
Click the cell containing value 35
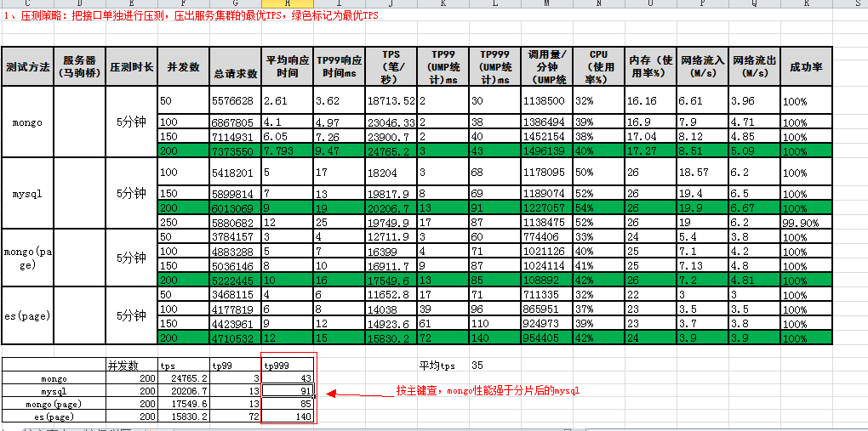(x=477, y=365)
